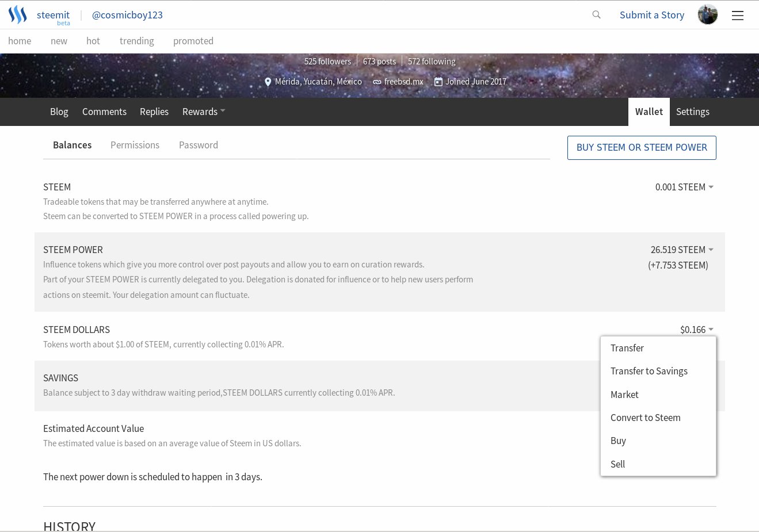Click the (+7.753 STEEM) delegation amount

point(678,265)
